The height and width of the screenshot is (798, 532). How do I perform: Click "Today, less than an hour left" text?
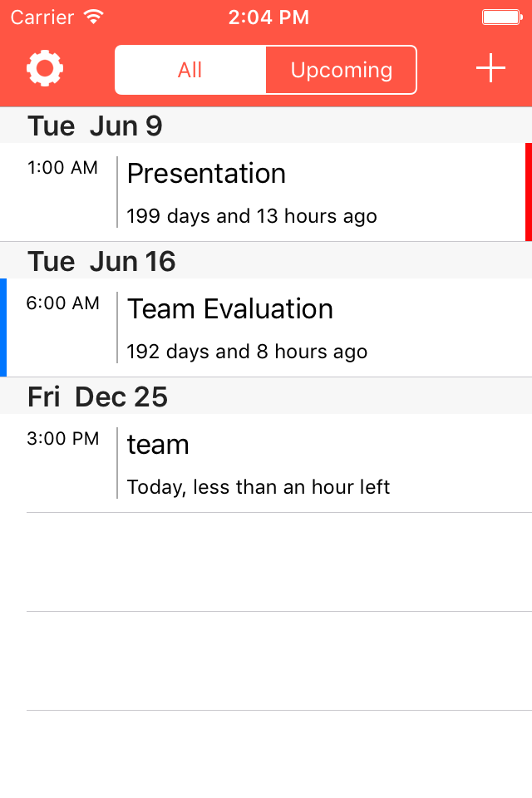click(259, 488)
